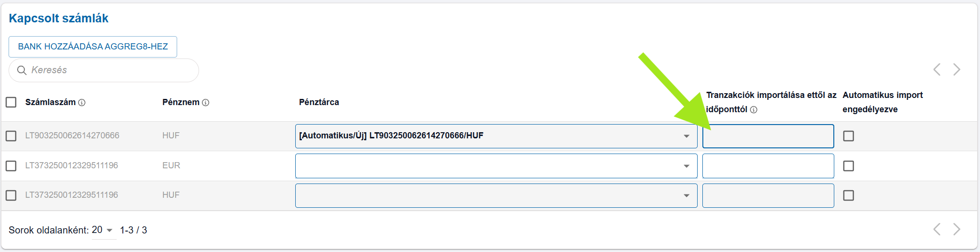Click bottom next page arrow
The width and height of the screenshot is (980, 252).
tap(957, 229)
